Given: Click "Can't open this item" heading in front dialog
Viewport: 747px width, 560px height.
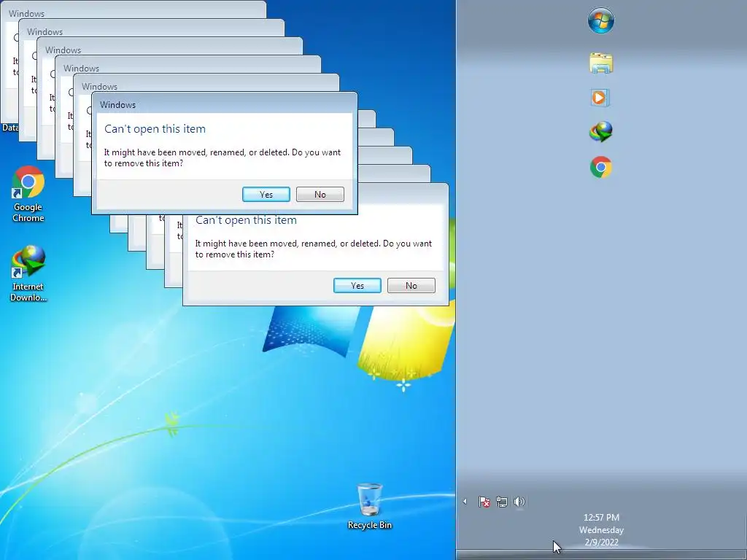Looking at the screenshot, I should 155,129.
